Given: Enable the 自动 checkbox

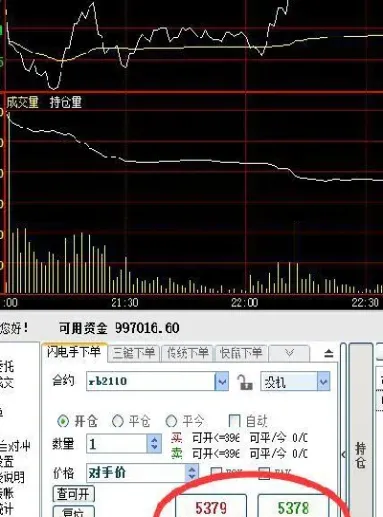Looking at the screenshot, I should 234,421.
